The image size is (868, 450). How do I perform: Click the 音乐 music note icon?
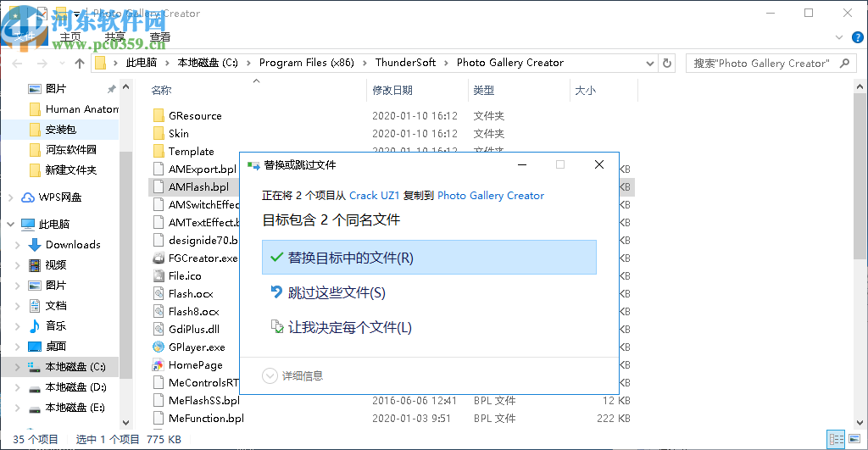(x=34, y=326)
